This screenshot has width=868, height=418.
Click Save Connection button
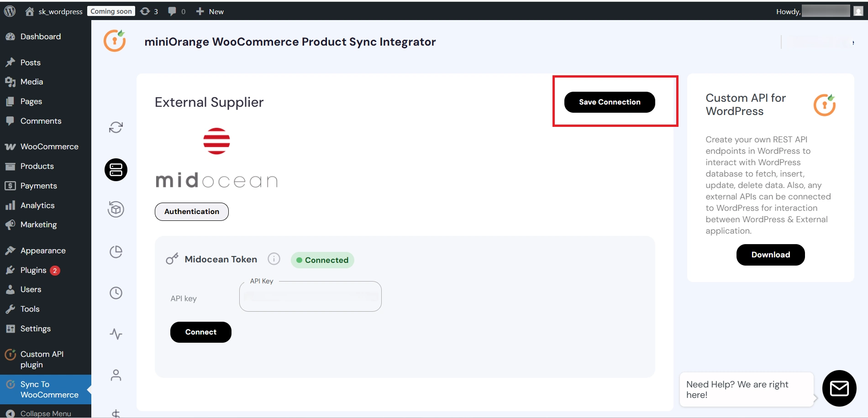[x=610, y=102]
